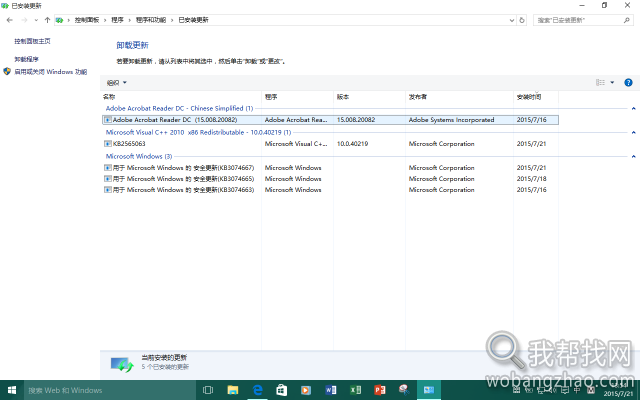Click the Forward navigation arrow
The image size is (640, 400).
tap(24, 20)
